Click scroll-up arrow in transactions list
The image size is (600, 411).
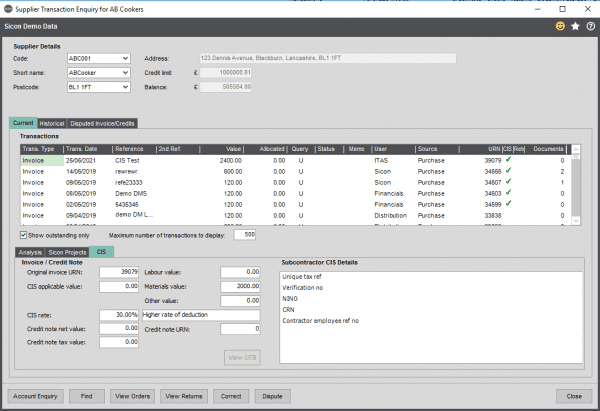(x=576, y=149)
